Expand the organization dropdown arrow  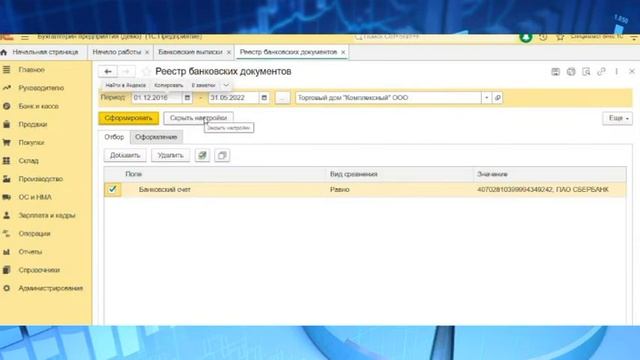pyautogui.click(x=487, y=98)
